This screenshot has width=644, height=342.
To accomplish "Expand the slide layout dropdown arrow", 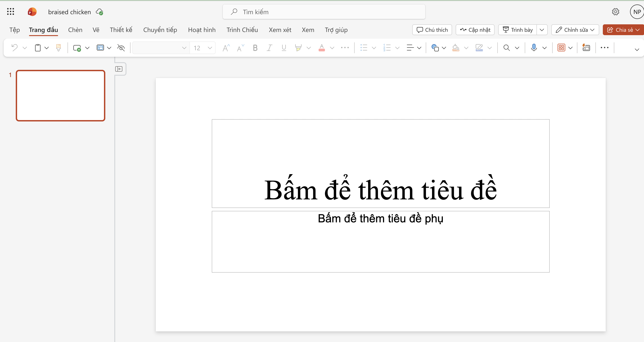I will 109,48.
